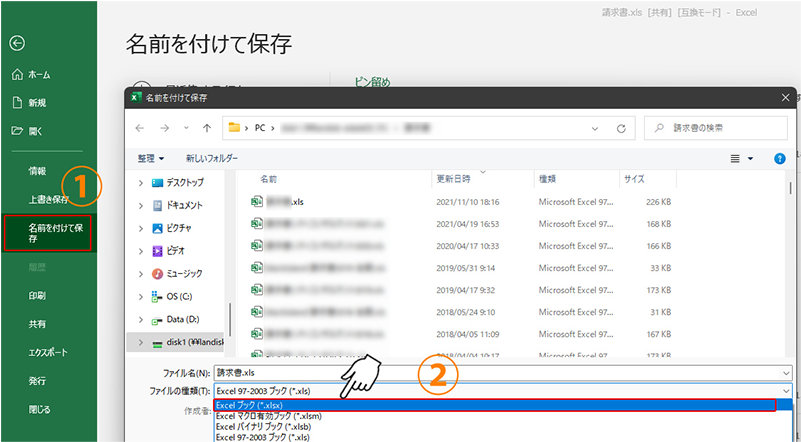Sort by 更新日時 column header
The height and width of the screenshot is (442, 801).
click(x=453, y=179)
